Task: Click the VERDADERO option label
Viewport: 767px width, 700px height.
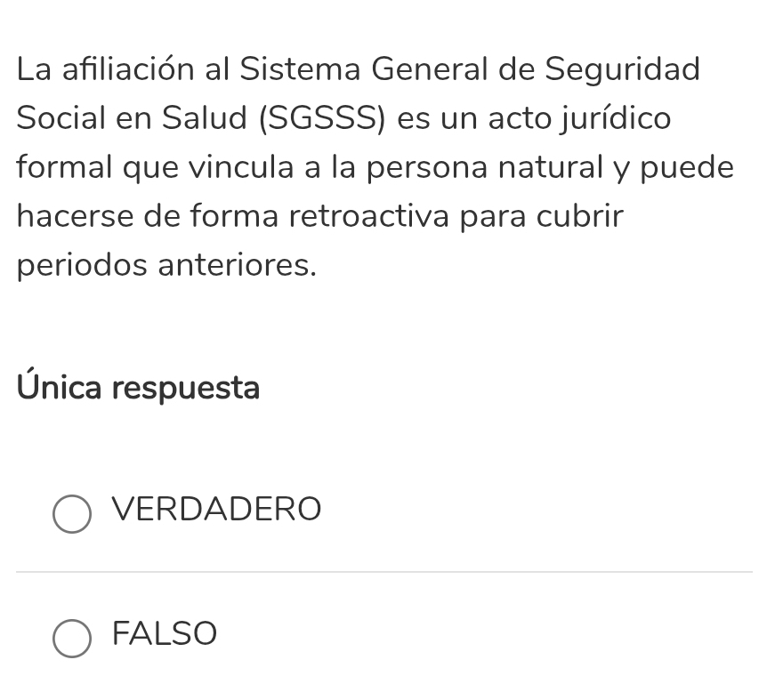Action: [217, 510]
